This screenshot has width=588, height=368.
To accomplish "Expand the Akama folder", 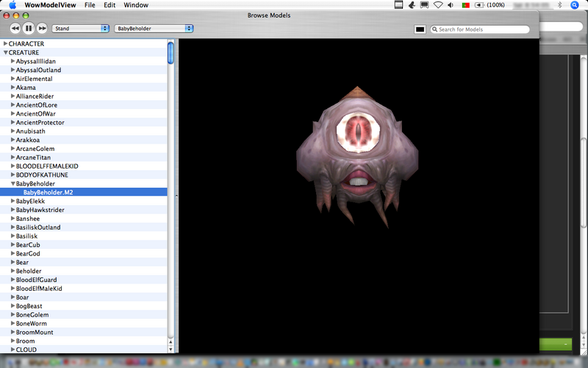I will pyautogui.click(x=12, y=87).
